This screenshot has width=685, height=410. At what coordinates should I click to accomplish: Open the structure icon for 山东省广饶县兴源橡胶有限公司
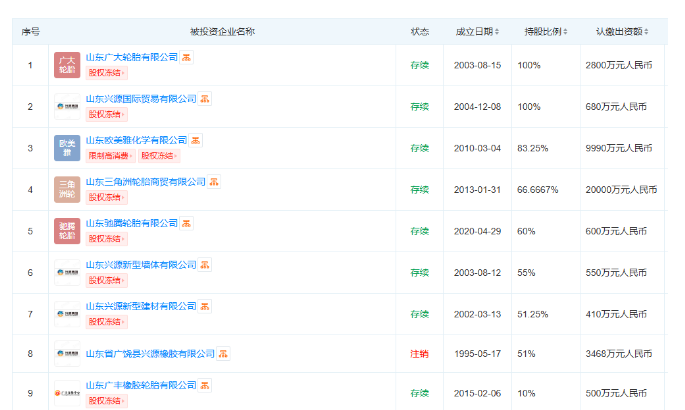point(223,353)
